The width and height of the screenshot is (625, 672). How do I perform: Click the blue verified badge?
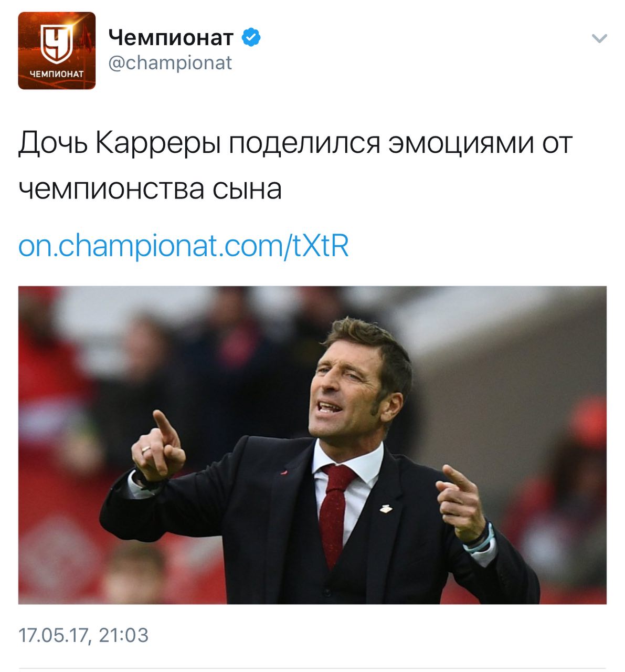click(251, 37)
